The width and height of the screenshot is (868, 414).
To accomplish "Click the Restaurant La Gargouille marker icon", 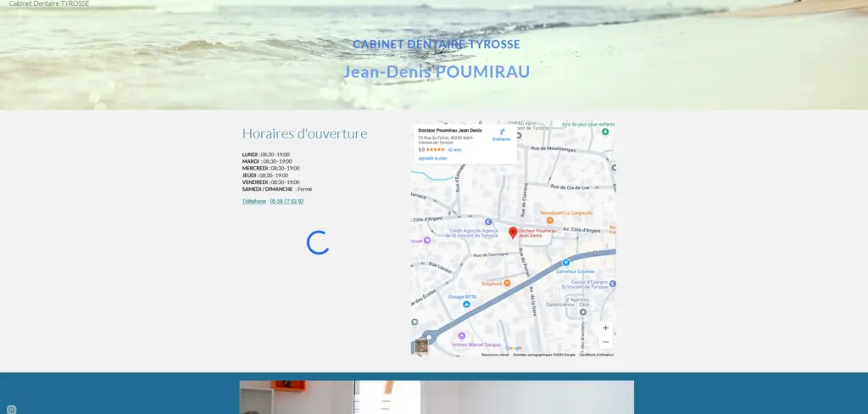I will (x=549, y=220).
